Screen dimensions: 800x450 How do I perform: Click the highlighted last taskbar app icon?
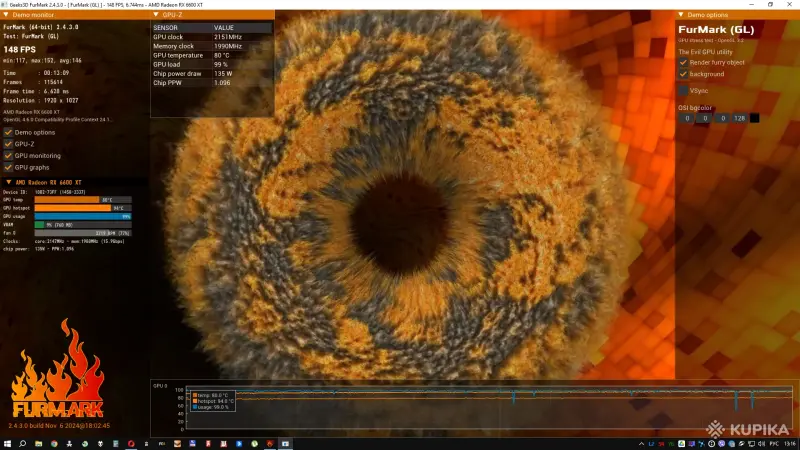(x=285, y=444)
